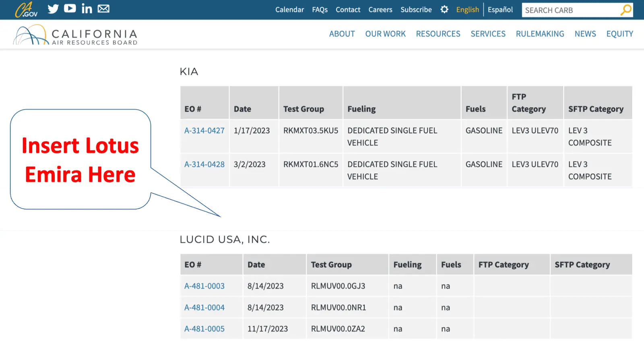Open executive order A-314-0428 link
This screenshot has width=644, height=355.
click(204, 164)
